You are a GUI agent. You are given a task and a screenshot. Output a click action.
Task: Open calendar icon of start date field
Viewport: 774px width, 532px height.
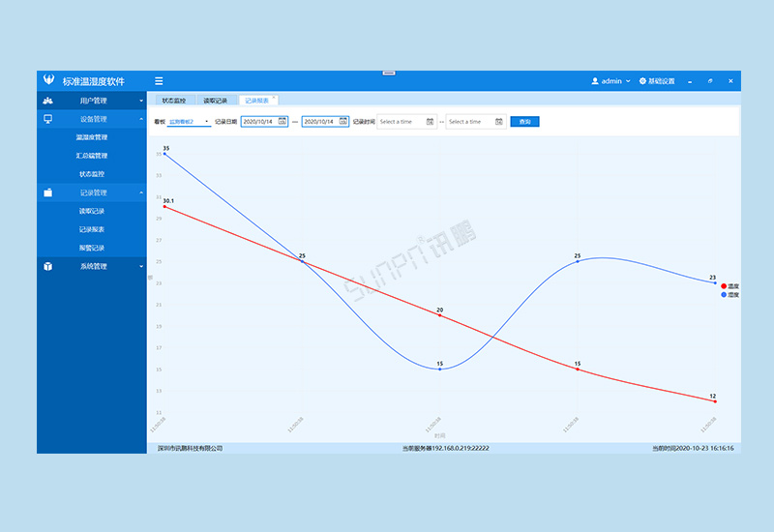(x=282, y=122)
